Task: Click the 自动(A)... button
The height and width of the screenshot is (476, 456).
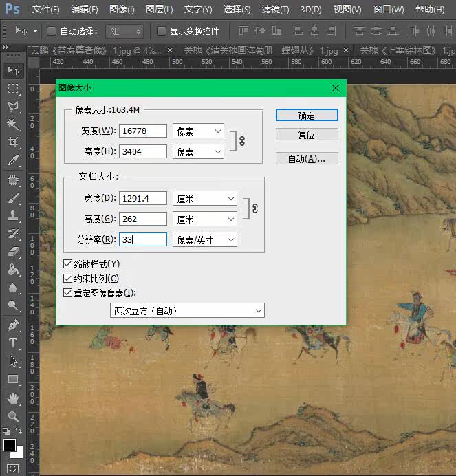Action: [307, 158]
